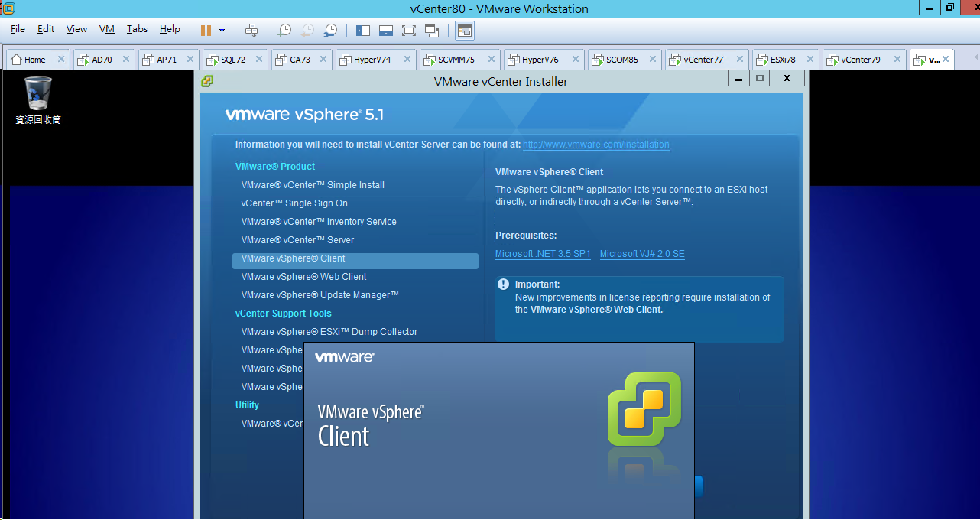Open the Edit menu
The image size is (980, 520).
(46, 29)
